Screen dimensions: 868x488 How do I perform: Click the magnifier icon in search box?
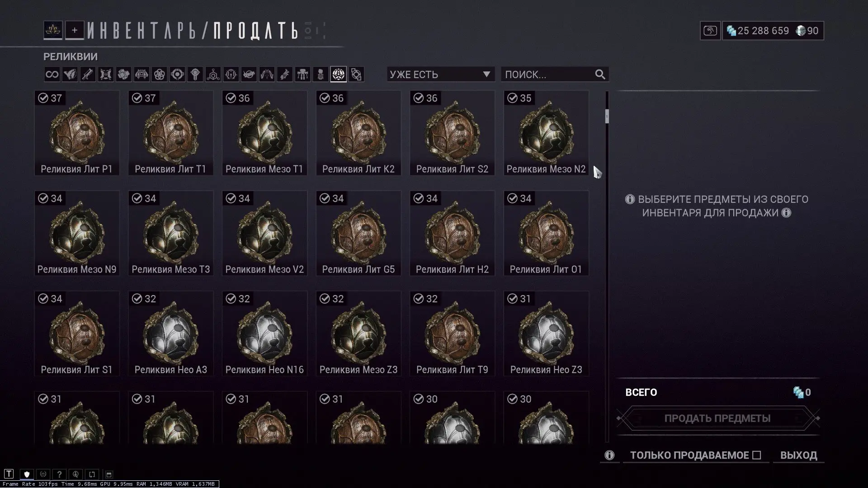click(600, 75)
